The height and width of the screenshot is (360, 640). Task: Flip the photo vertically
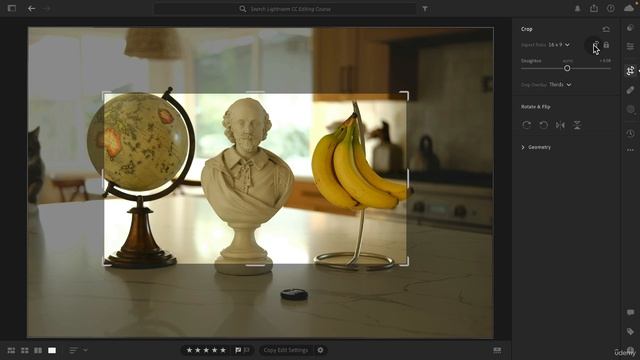tap(577, 125)
